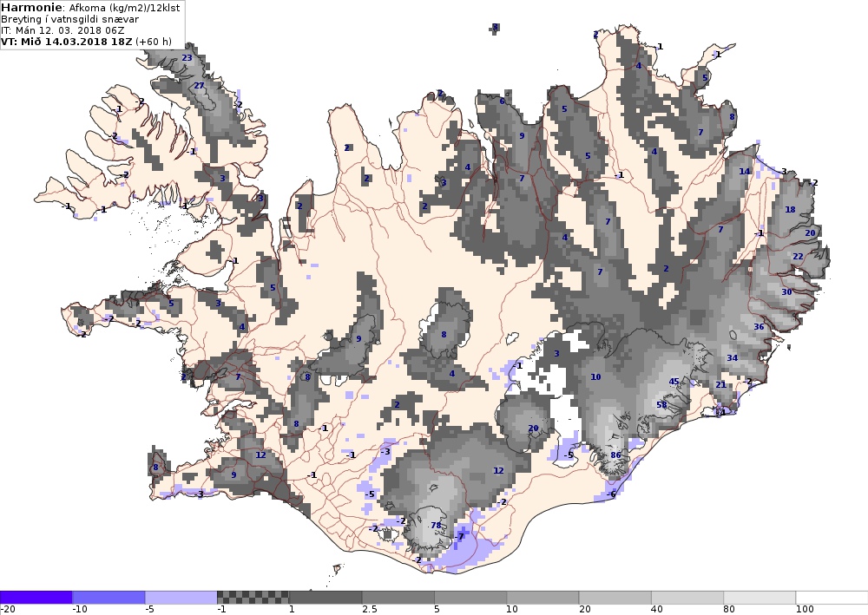Image resolution: width=868 pixels, height=615 pixels.
Task: Click the '100' legend label
Action: coord(805,610)
